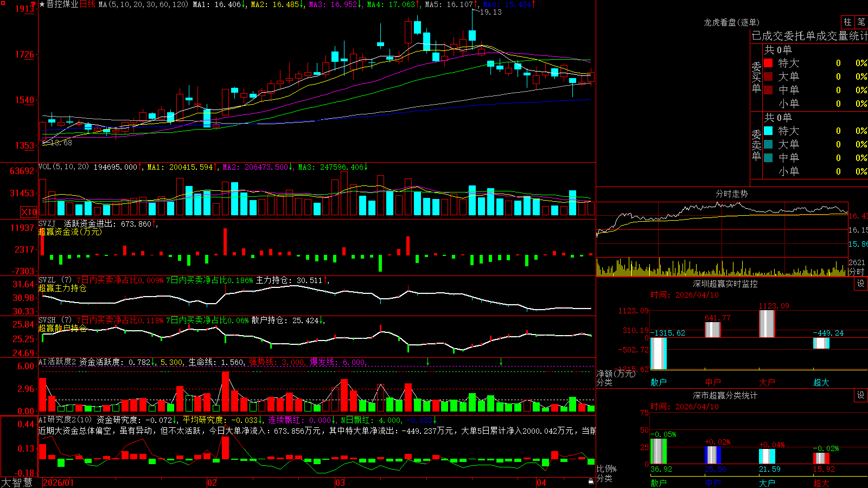Click the 超大 bar showing -449.24

pos(821,343)
